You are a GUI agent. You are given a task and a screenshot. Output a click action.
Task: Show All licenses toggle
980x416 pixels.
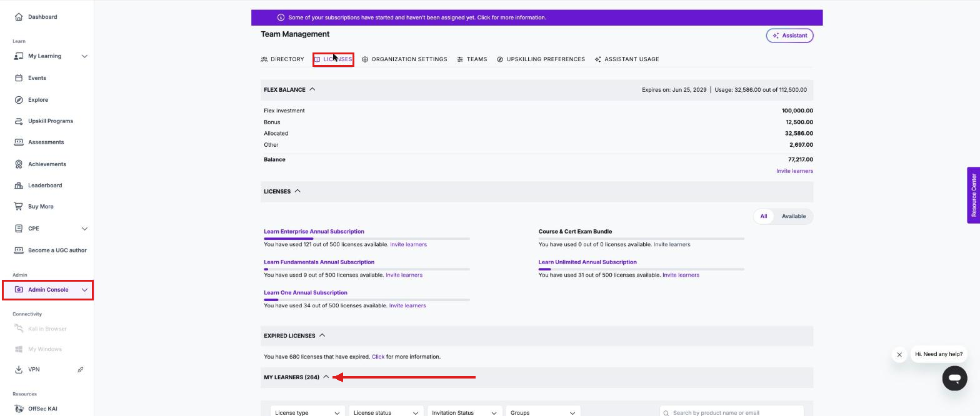click(x=764, y=216)
